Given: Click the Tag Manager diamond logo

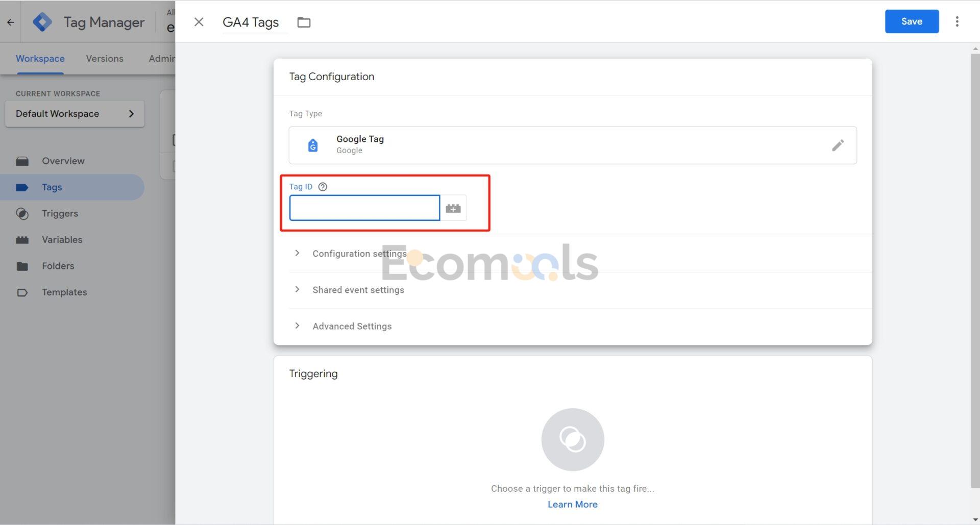Looking at the screenshot, I should pos(42,22).
